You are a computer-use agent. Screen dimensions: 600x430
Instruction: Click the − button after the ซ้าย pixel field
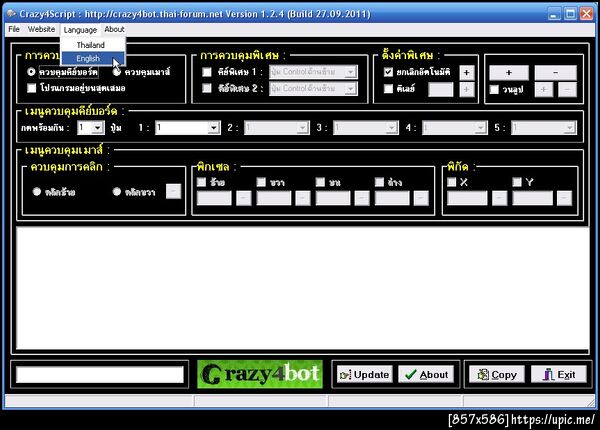tap(243, 198)
